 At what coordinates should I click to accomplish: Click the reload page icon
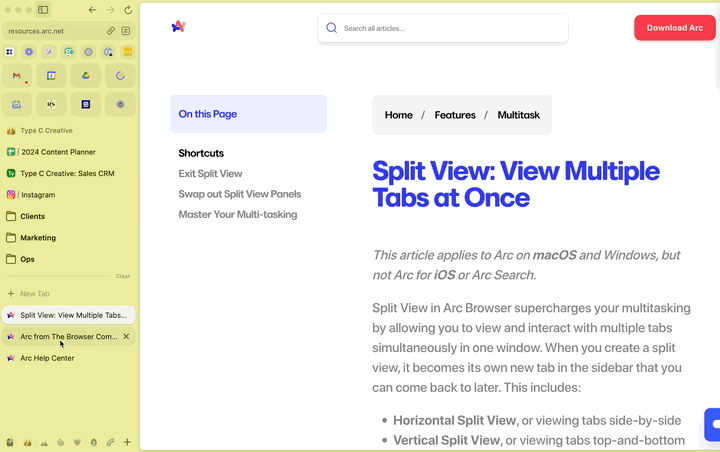128,10
